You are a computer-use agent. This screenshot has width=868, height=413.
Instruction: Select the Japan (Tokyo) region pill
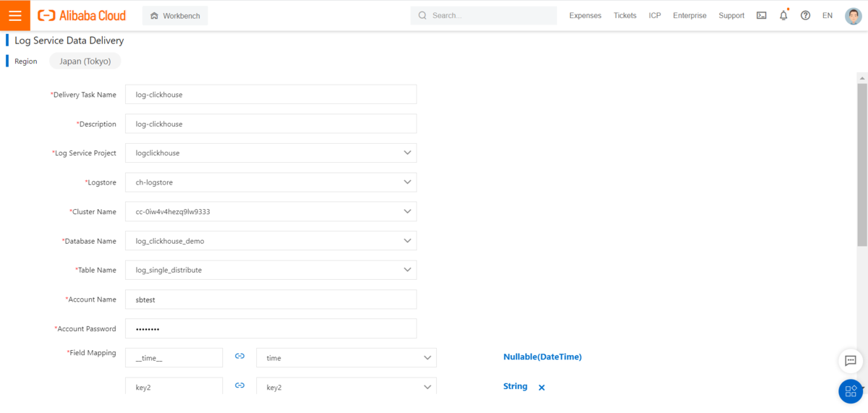85,61
